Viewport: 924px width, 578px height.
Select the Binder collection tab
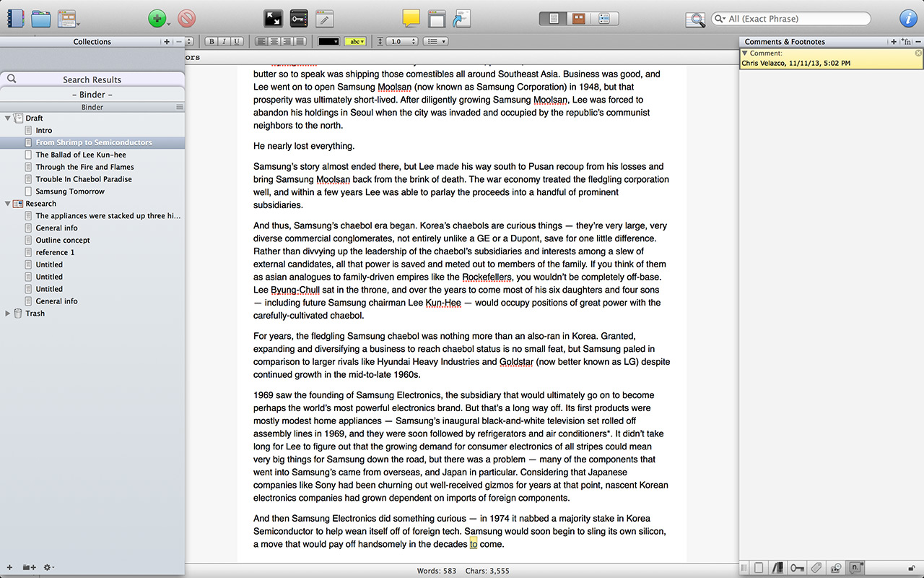pyautogui.click(x=92, y=95)
